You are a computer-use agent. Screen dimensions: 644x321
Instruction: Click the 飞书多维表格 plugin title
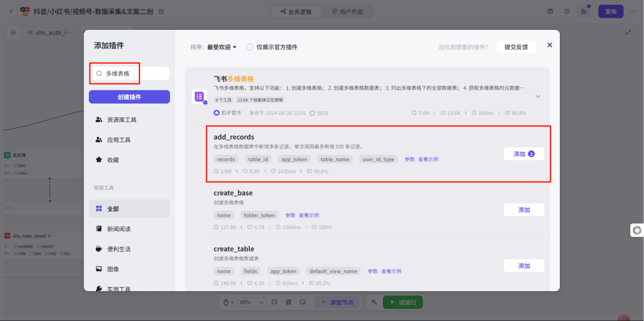[x=234, y=79]
